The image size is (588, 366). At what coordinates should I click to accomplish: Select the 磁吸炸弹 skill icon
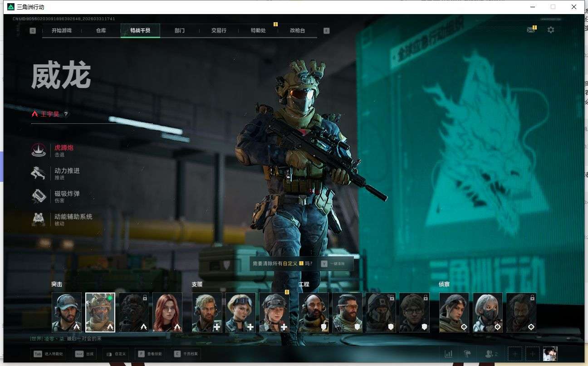tap(39, 196)
